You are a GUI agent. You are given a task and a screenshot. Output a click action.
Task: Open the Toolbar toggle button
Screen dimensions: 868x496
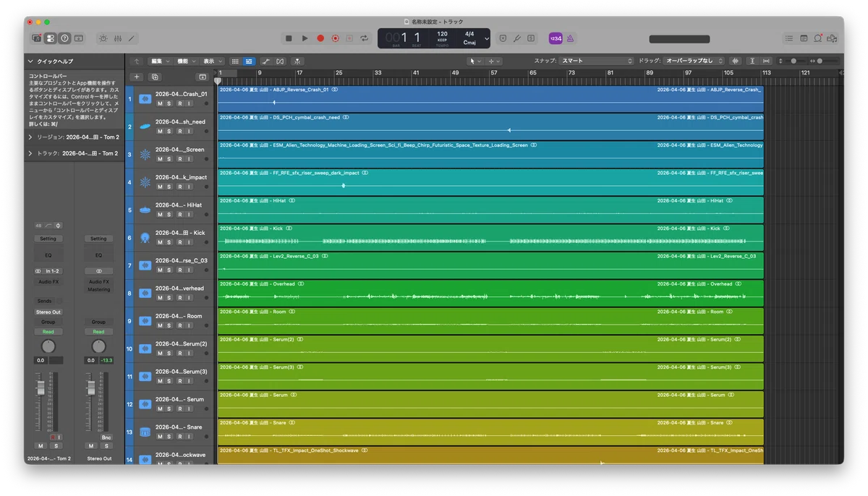coord(79,38)
